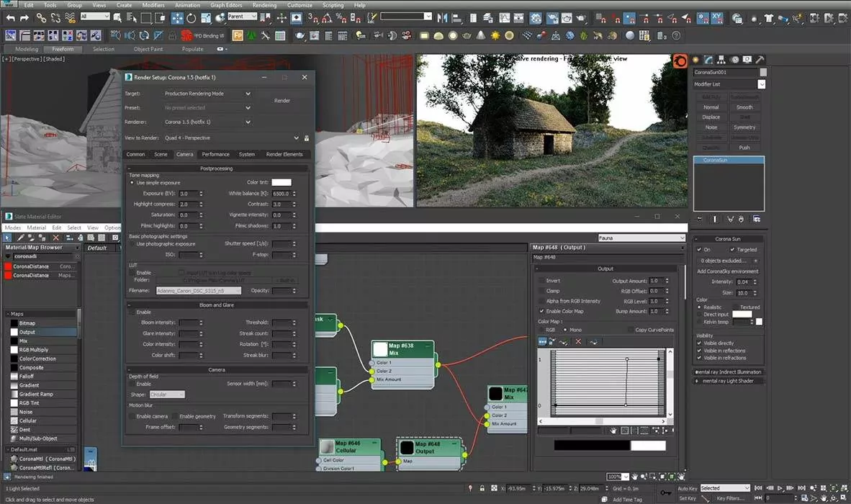Click the Undo arrow in main toolbar
This screenshot has width=851, height=504.
click(10, 17)
